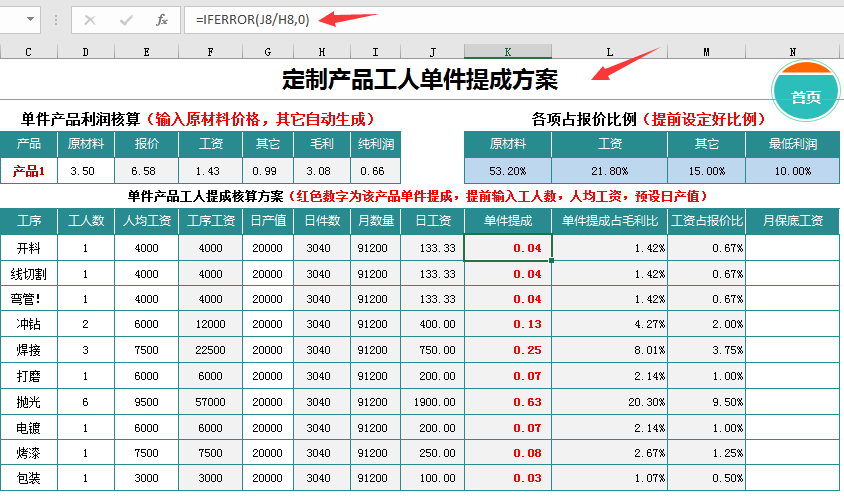Select 焊接 gross profit share 8.01%

609,350
